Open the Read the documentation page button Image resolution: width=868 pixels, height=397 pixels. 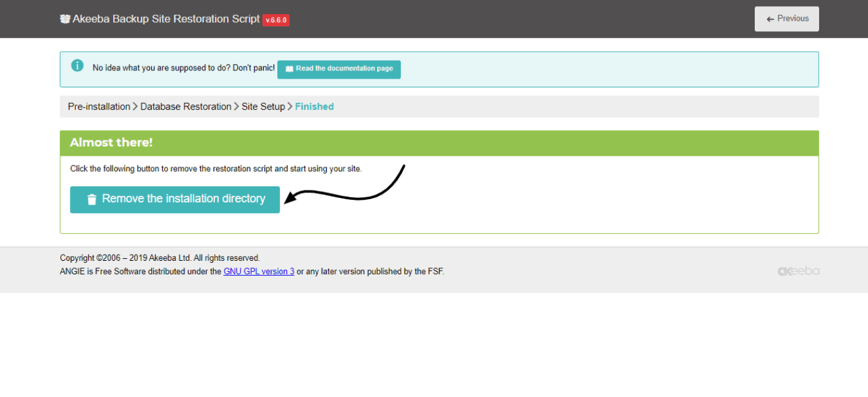point(339,69)
